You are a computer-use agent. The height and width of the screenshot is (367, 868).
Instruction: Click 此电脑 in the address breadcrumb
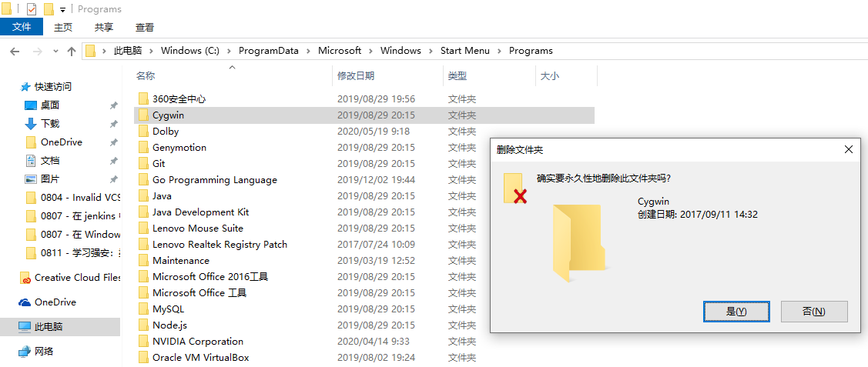(127, 50)
